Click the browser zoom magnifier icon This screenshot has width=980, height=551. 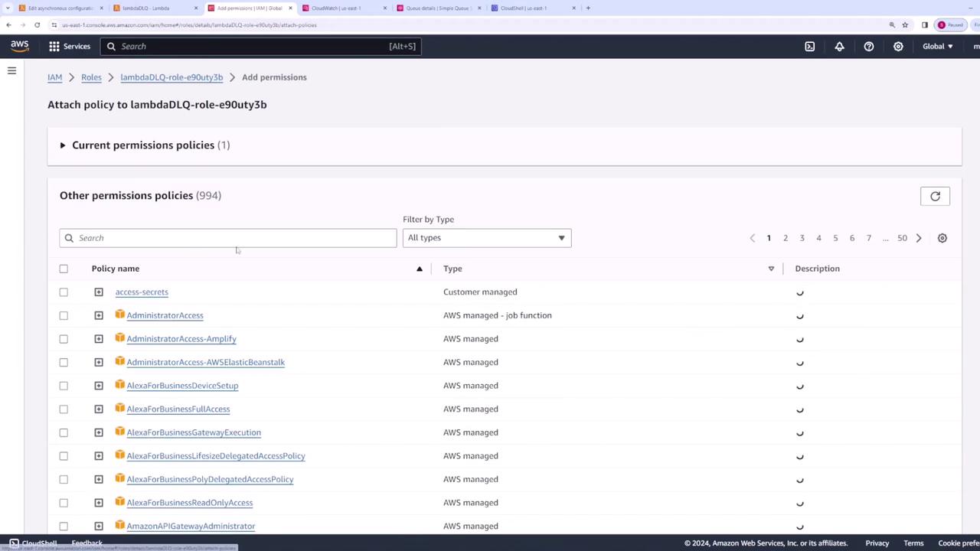tap(892, 25)
